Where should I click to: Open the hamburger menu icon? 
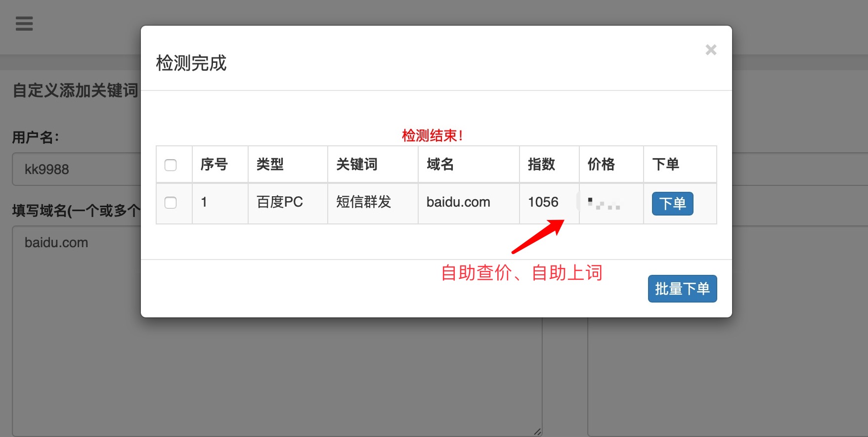[x=24, y=23]
